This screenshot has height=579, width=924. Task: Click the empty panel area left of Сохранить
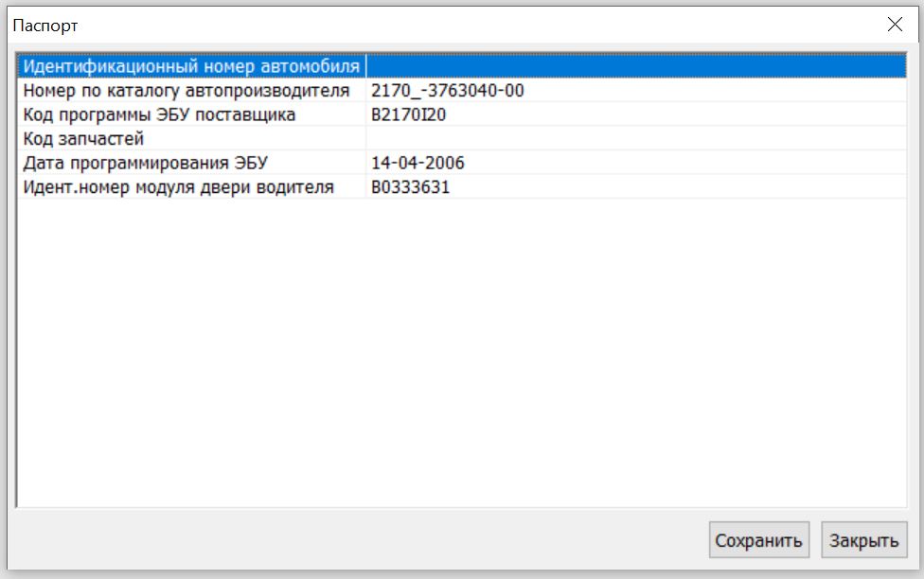(360, 540)
